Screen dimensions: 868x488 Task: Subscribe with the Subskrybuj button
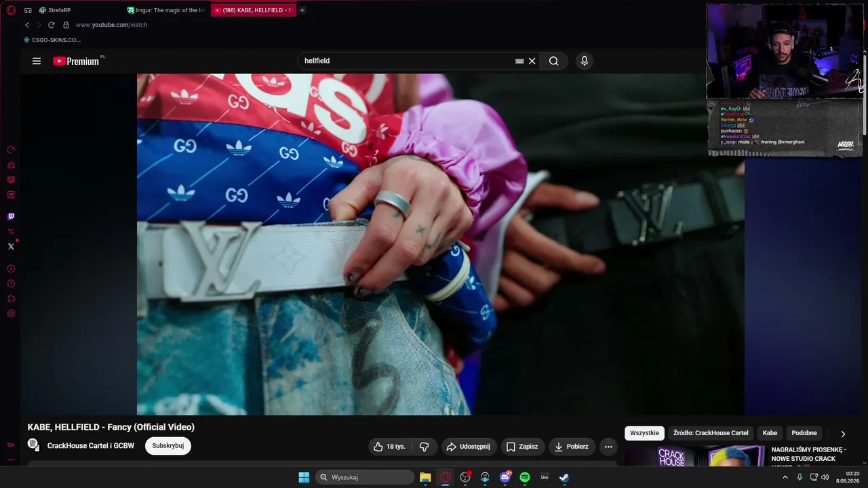(x=168, y=446)
